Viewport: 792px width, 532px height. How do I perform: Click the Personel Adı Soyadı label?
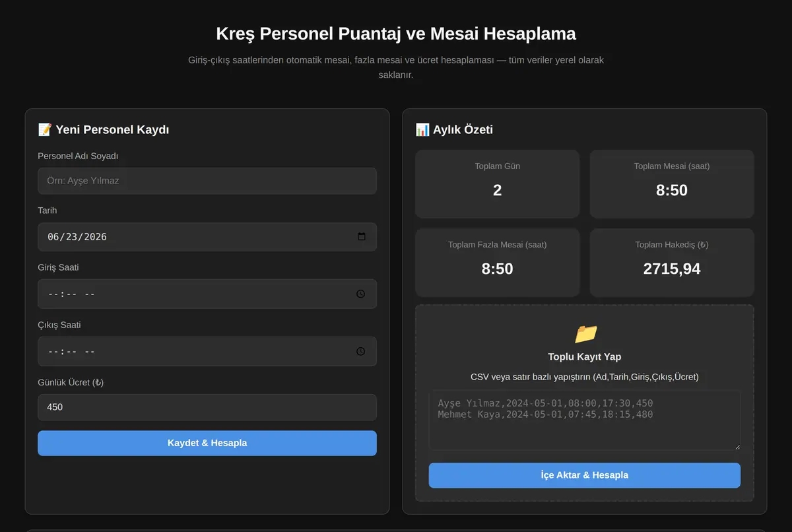tap(78, 156)
